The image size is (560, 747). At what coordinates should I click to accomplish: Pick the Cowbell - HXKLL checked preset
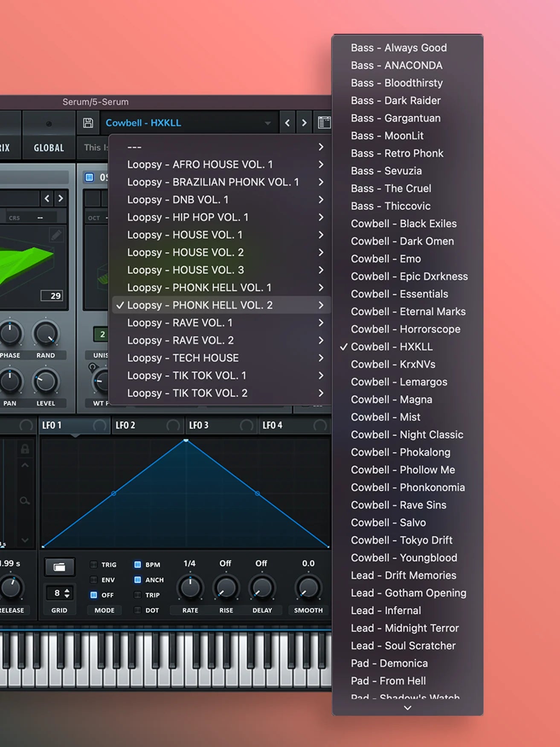click(x=407, y=347)
